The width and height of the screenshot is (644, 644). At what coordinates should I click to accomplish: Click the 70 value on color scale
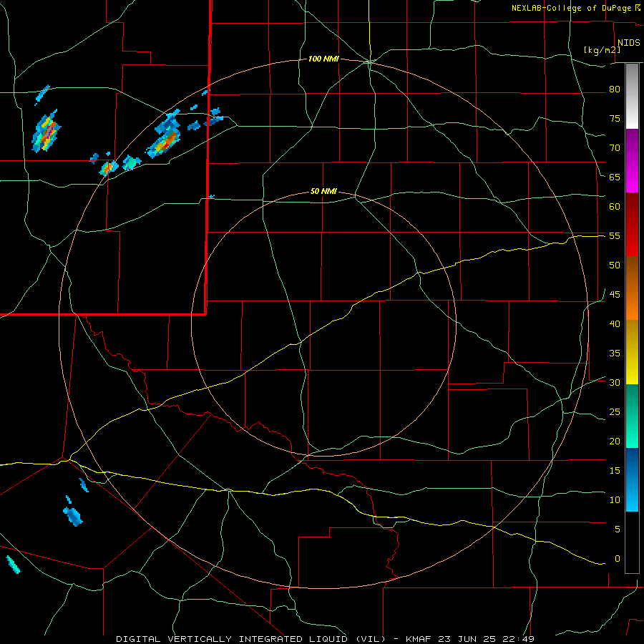click(x=615, y=148)
